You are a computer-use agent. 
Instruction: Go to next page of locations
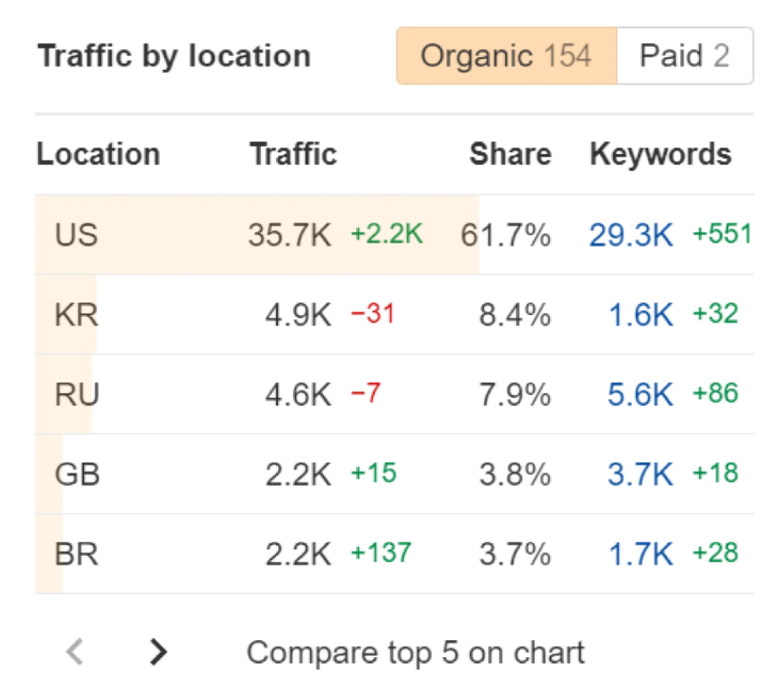point(157,651)
